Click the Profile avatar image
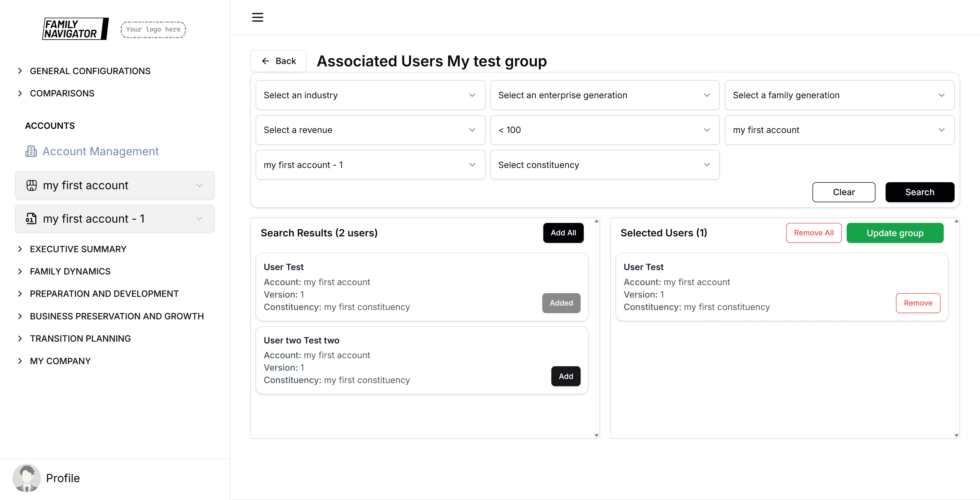This screenshot has width=980, height=500. pyautogui.click(x=27, y=478)
